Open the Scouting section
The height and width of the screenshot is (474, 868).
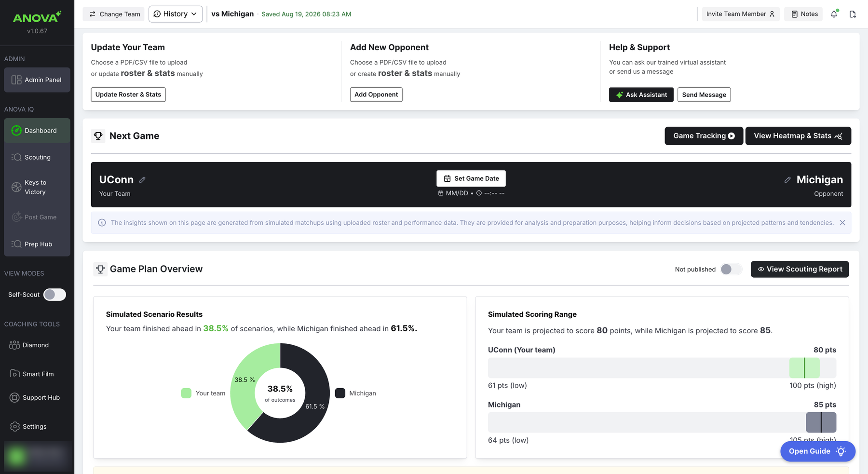coord(37,157)
